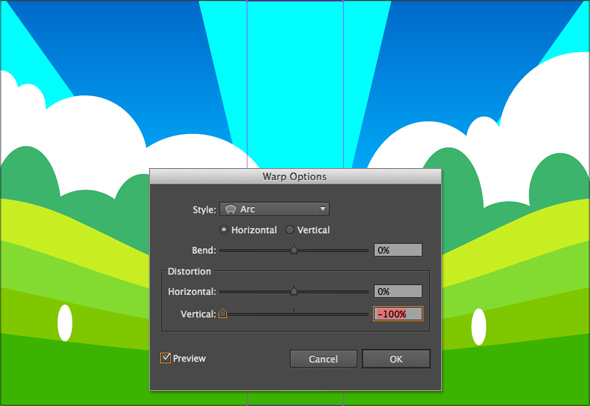The image size is (590, 406).
Task: Click the Horizontal distortion slider handle
Action: [x=294, y=291]
